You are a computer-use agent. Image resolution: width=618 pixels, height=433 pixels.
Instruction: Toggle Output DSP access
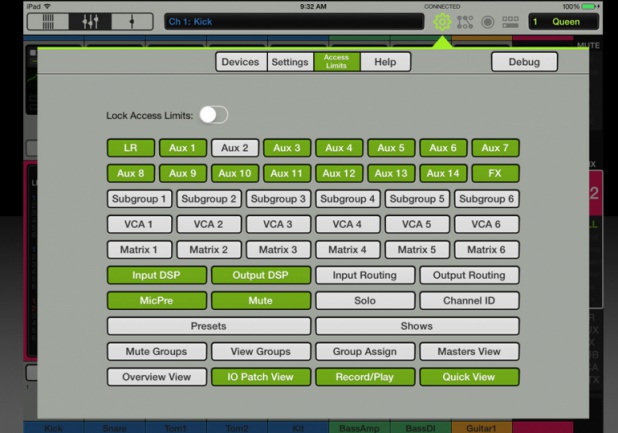click(261, 275)
